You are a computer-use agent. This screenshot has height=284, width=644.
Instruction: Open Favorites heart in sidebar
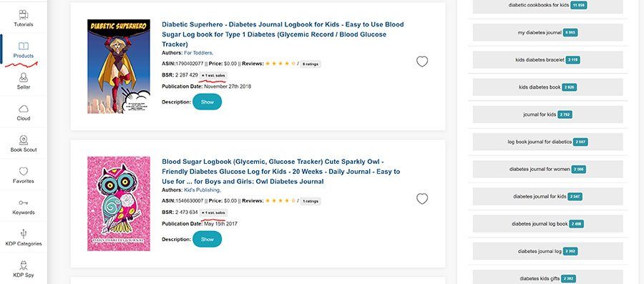coord(24,171)
